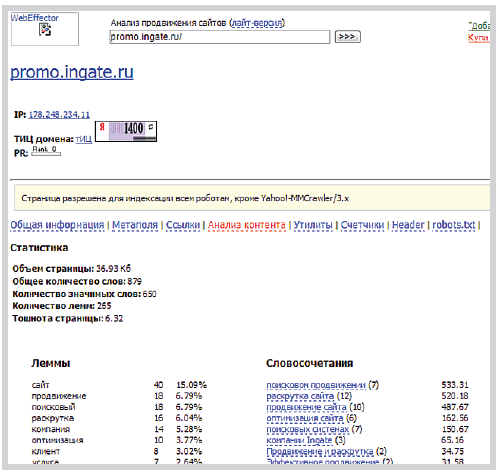Click the score value 533.31
499x472 pixels.
click(455, 385)
